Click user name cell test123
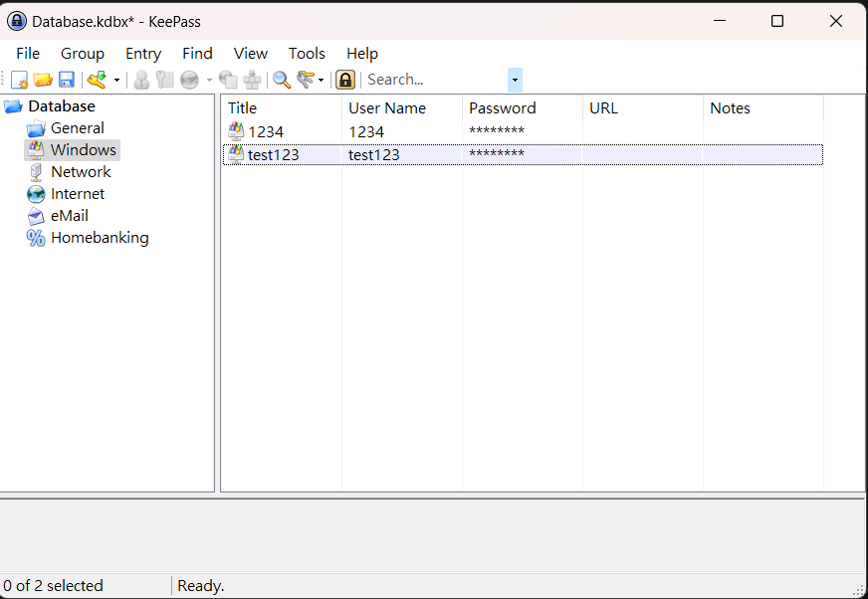 (x=374, y=155)
